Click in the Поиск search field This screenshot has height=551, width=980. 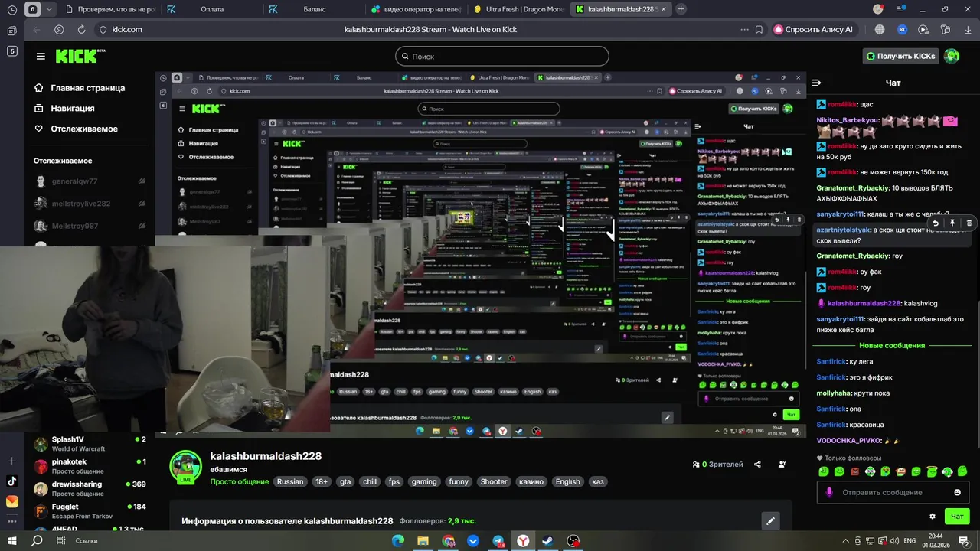[x=502, y=56]
